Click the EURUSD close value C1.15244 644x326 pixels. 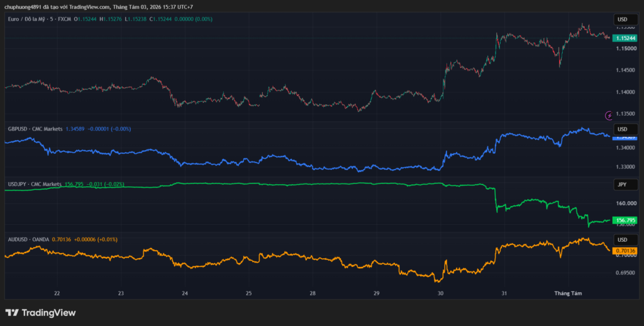(160, 19)
